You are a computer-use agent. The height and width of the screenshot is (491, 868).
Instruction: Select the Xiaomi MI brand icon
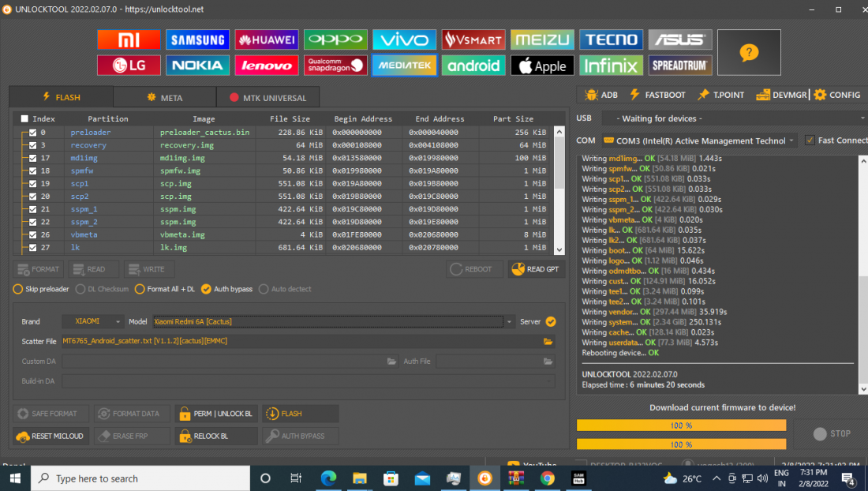tap(129, 39)
